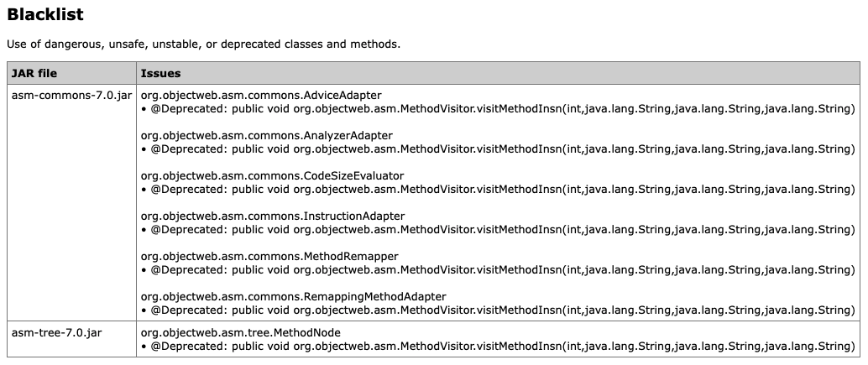Click the AdviceAdapter class name
868x365 pixels.
coord(260,95)
